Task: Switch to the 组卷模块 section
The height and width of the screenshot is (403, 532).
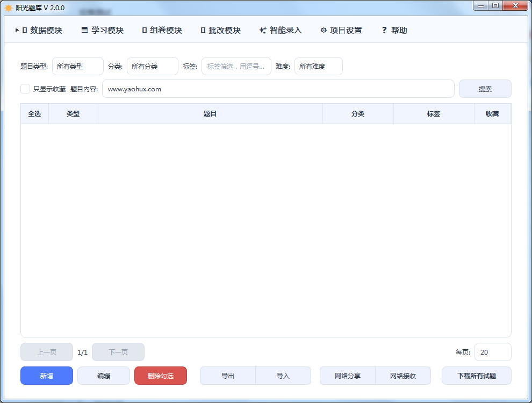Action: [162, 30]
